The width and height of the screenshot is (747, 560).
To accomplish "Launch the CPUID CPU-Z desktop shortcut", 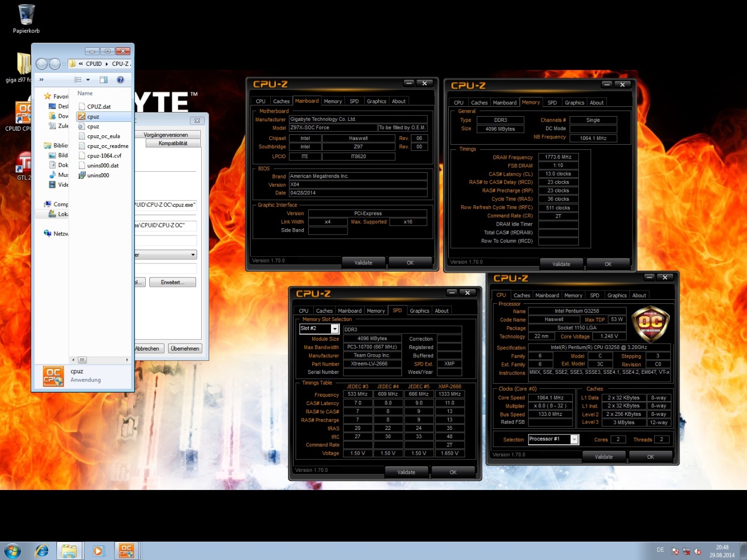I will pyautogui.click(x=23, y=116).
